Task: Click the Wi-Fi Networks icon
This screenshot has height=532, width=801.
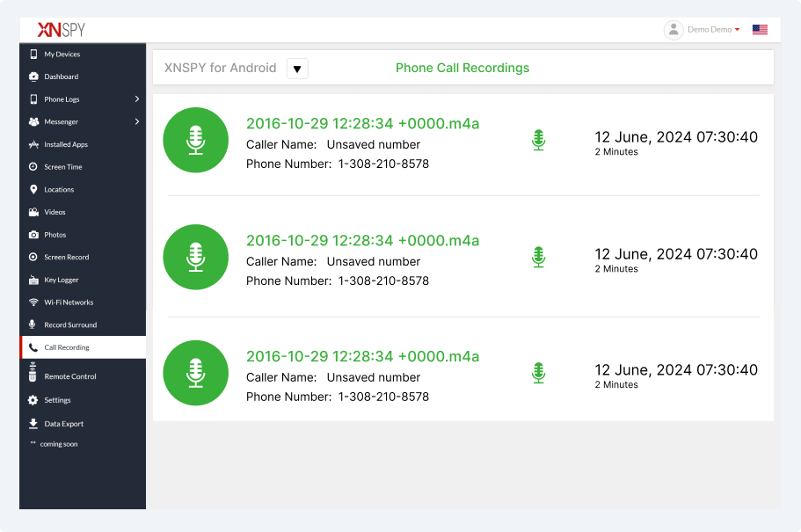Action: [33, 302]
